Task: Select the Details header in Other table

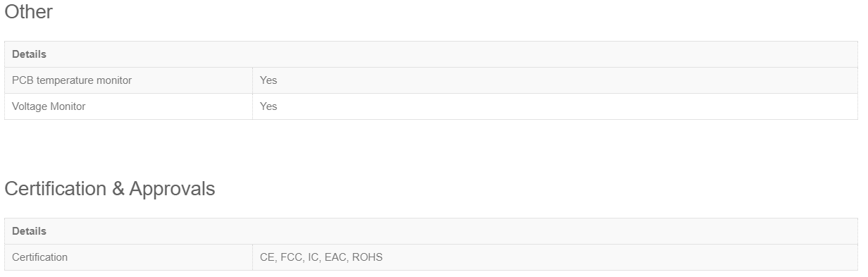Action: [29, 54]
